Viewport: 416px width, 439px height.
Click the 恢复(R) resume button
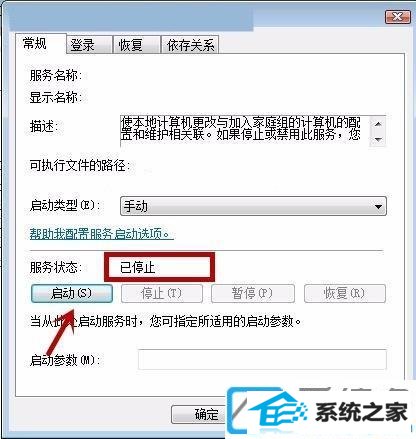click(x=345, y=293)
